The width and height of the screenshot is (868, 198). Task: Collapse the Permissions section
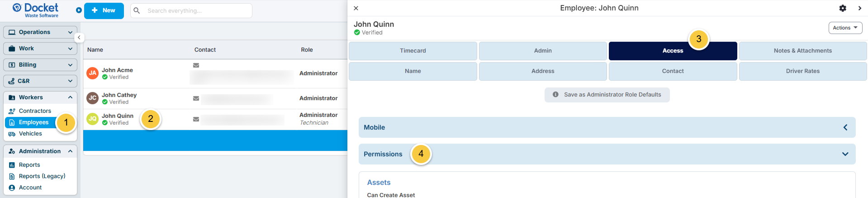[607, 154]
